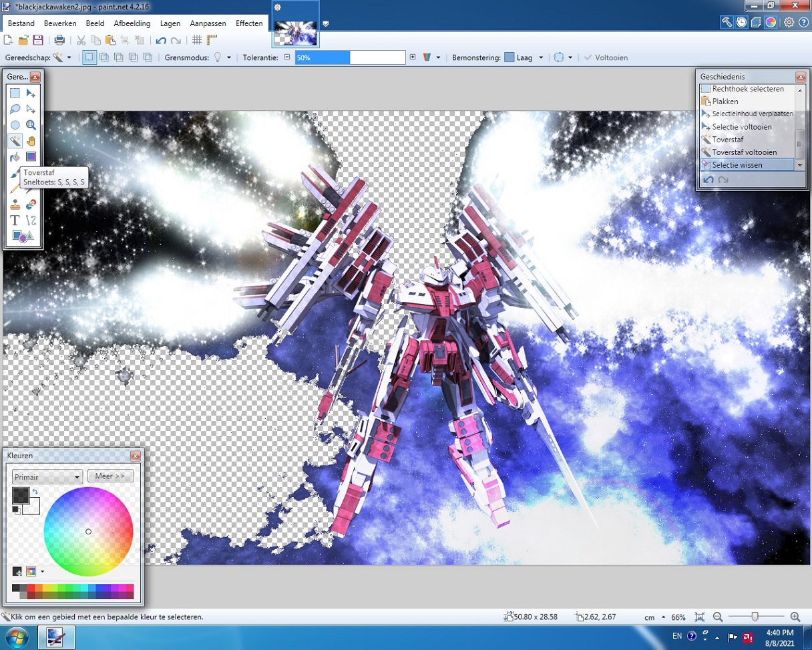This screenshot has width=812, height=650.
Task: Click the primary black color swatch
Action: point(21,496)
